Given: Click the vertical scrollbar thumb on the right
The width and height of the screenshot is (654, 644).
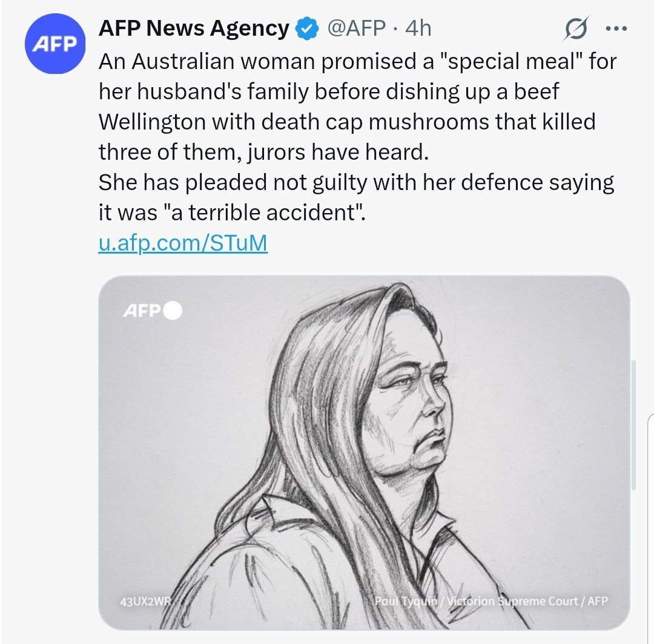Looking at the screenshot, I should coord(633,424).
